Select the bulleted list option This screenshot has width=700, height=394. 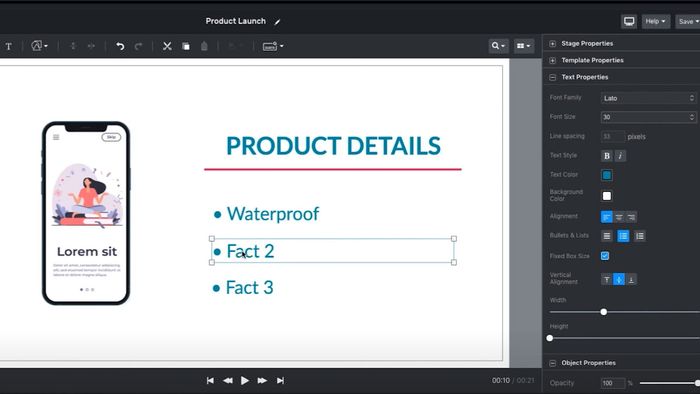tap(623, 236)
